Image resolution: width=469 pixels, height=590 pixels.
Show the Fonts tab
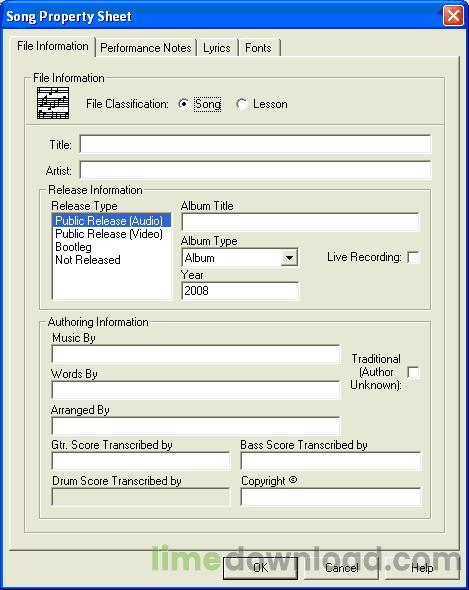pyautogui.click(x=258, y=48)
